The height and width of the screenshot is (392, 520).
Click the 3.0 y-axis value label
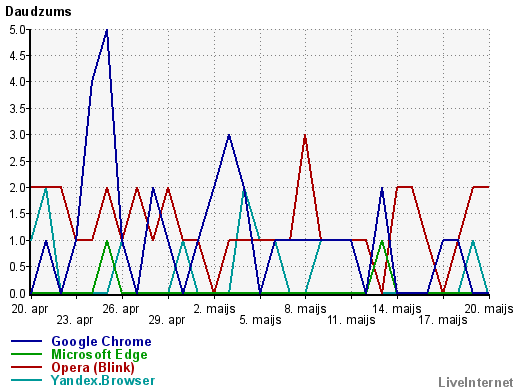[17, 135]
